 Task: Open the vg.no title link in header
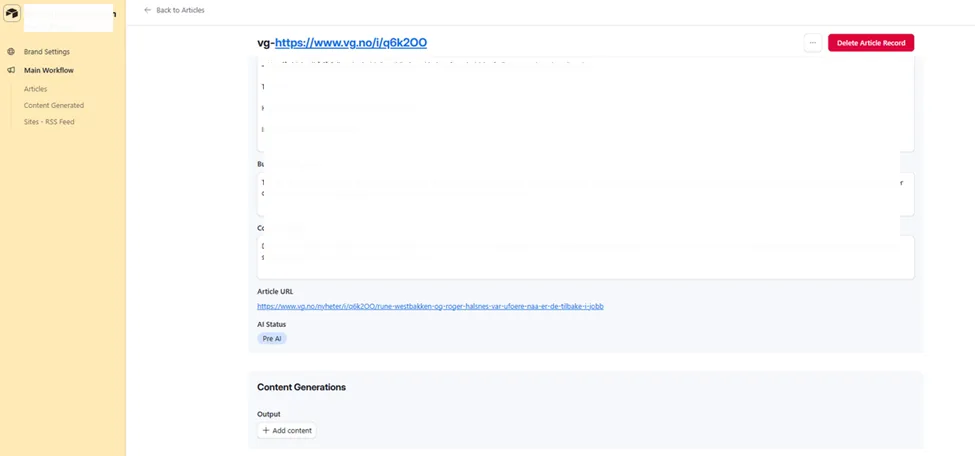351,42
